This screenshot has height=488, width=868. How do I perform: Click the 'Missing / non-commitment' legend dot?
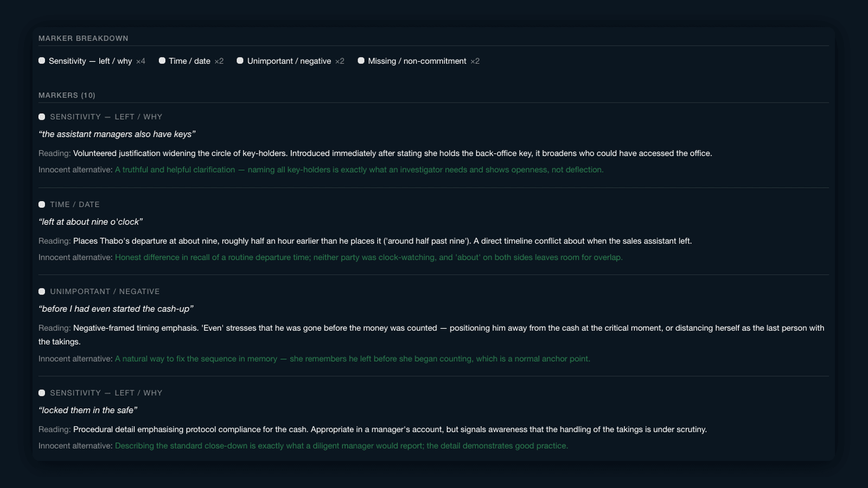point(361,61)
